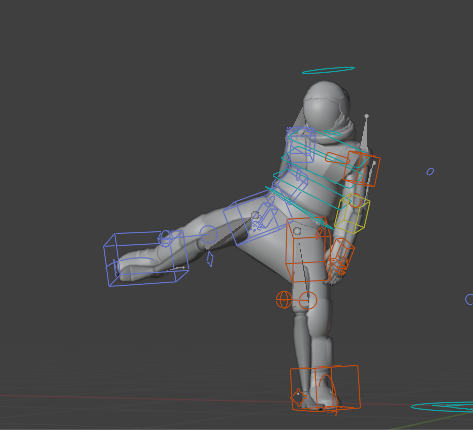
Task: Select the orange star-shaped control at the standing heel
Action: click(298, 397)
